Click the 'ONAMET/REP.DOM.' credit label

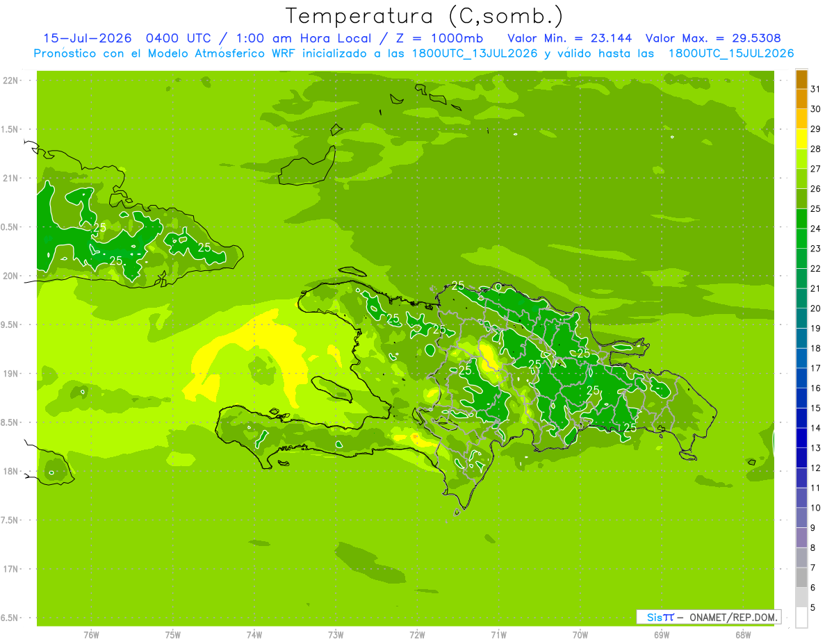coord(733,617)
